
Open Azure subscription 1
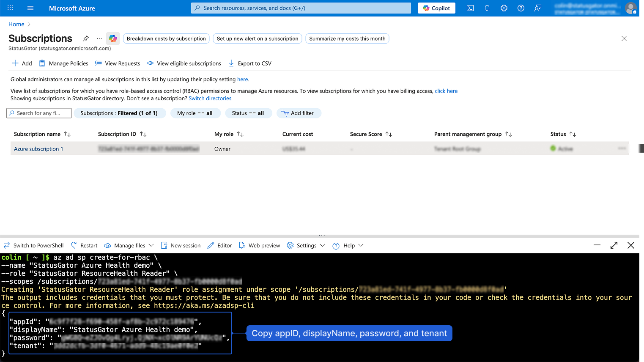pos(38,149)
